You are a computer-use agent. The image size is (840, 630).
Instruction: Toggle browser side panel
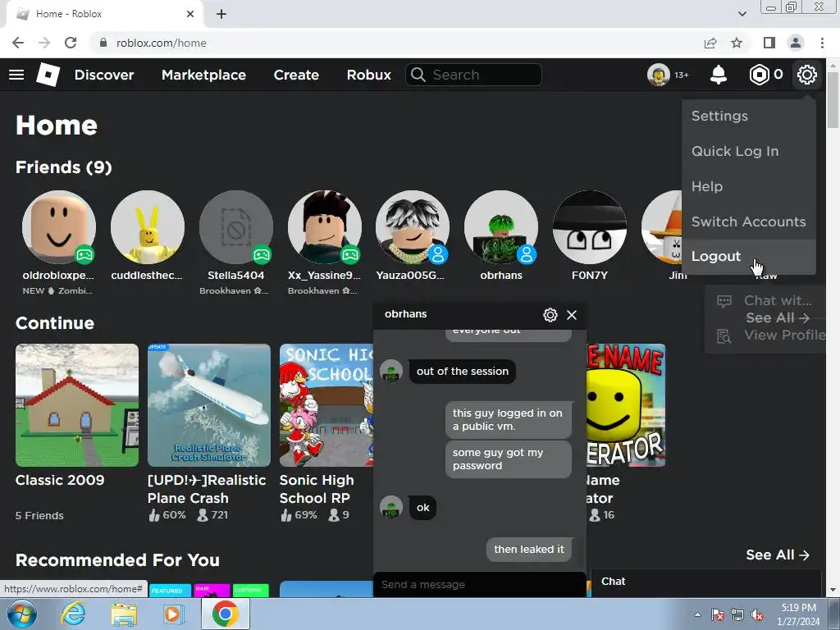pyautogui.click(x=769, y=43)
